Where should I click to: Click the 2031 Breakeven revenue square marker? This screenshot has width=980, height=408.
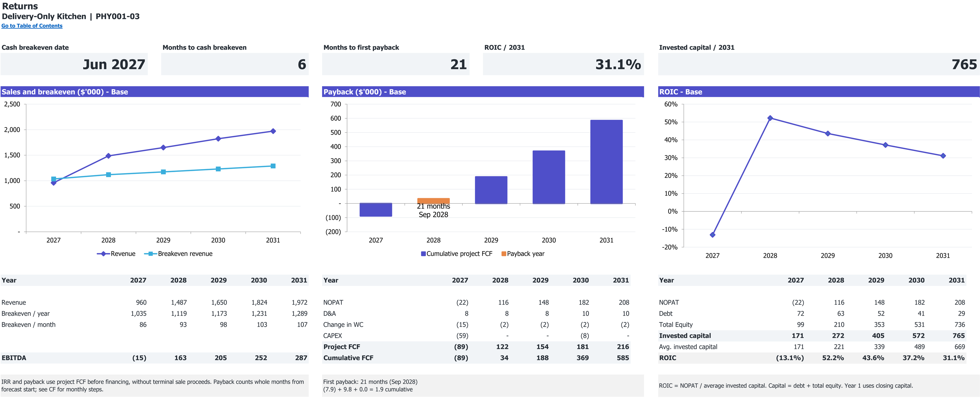tap(273, 166)
